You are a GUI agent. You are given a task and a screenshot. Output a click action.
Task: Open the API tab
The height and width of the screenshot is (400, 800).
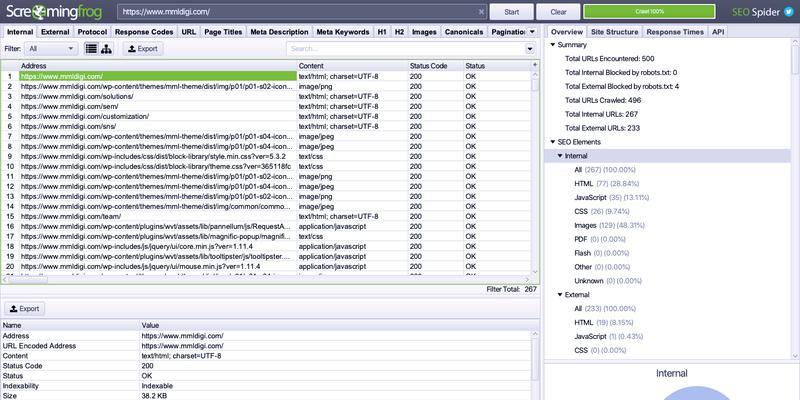[x=718, y=32]
